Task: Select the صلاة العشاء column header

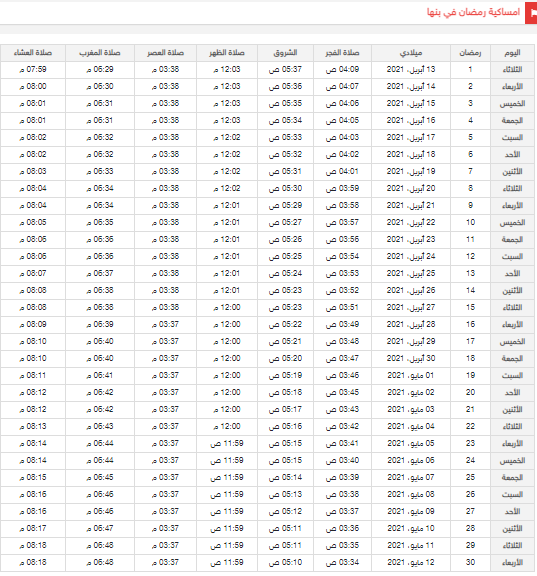Action: click(33, 53)
